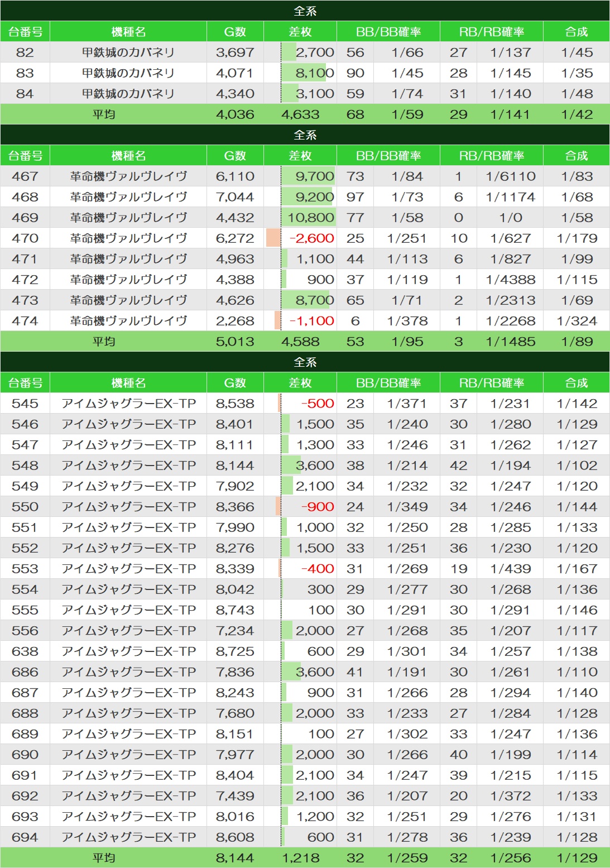Click the 8,700 差枚 value for machine 473
This screenshot has height=868, width=610.
coord(315,300)
